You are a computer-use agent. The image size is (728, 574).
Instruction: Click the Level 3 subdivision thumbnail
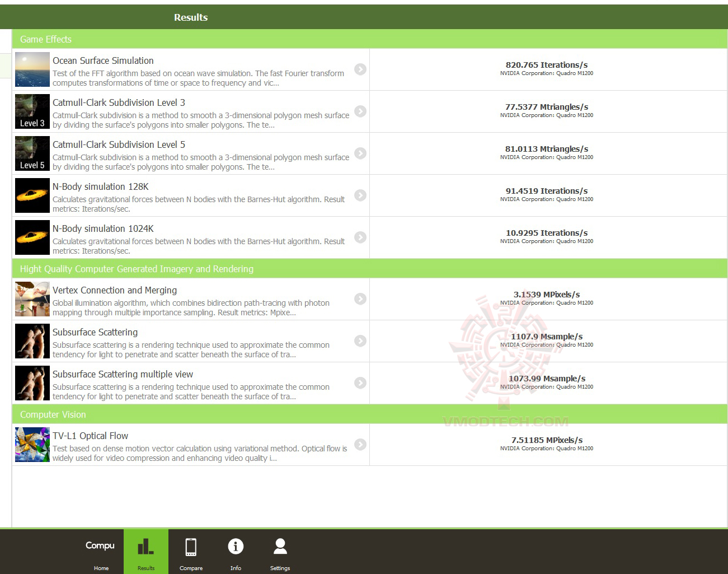point(32,111)
